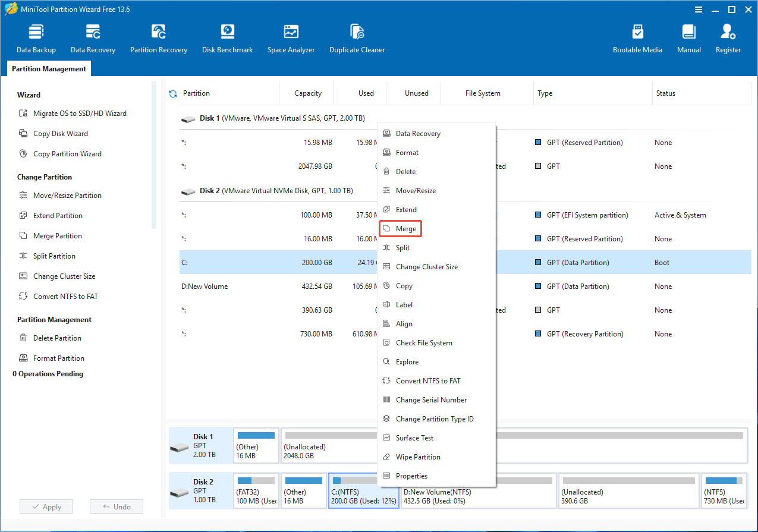Choose Format Partition in sidebar
Viewport: 758px width, 532px height.
[52, 358]
